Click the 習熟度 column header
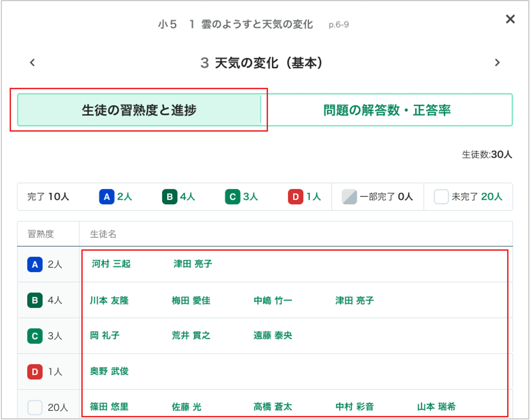 coord(41,234)
